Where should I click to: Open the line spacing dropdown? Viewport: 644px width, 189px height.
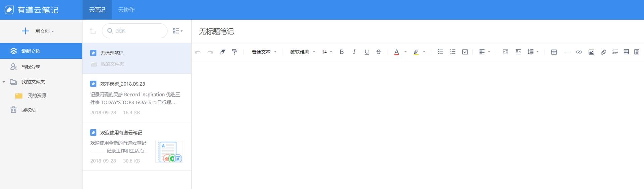point(533,52)
